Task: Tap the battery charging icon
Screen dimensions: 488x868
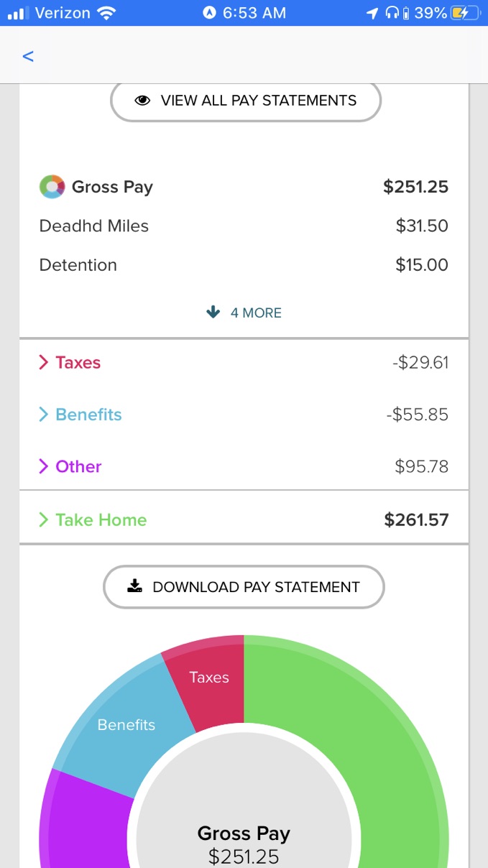Action: (x=464, y=13)
